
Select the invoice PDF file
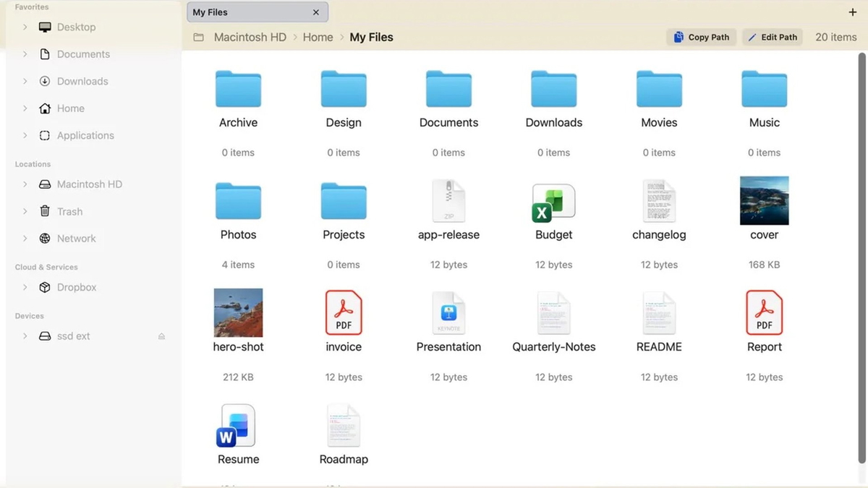click(x=344, y=312)
